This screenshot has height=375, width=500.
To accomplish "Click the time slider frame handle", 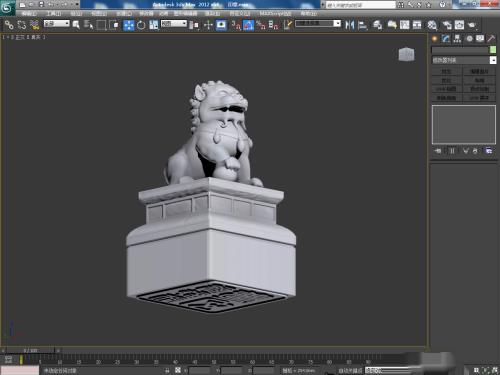I will point(31,350).
